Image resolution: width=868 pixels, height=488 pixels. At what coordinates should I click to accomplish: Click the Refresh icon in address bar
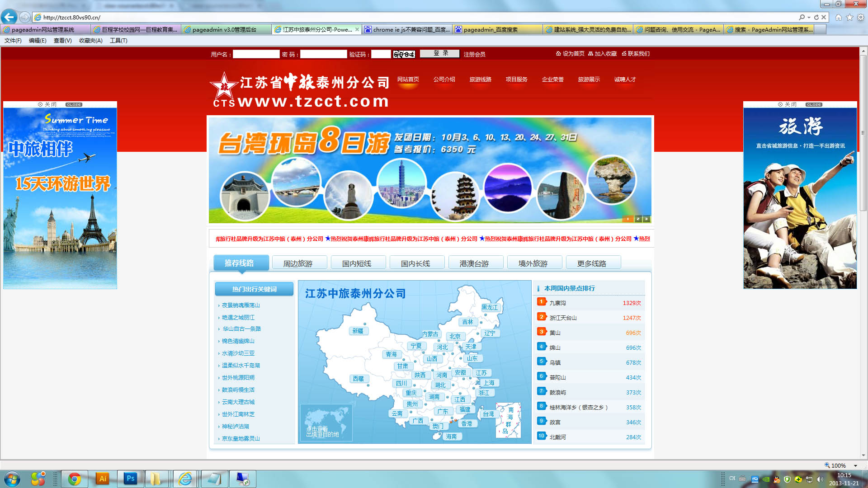tap(816, 17)
